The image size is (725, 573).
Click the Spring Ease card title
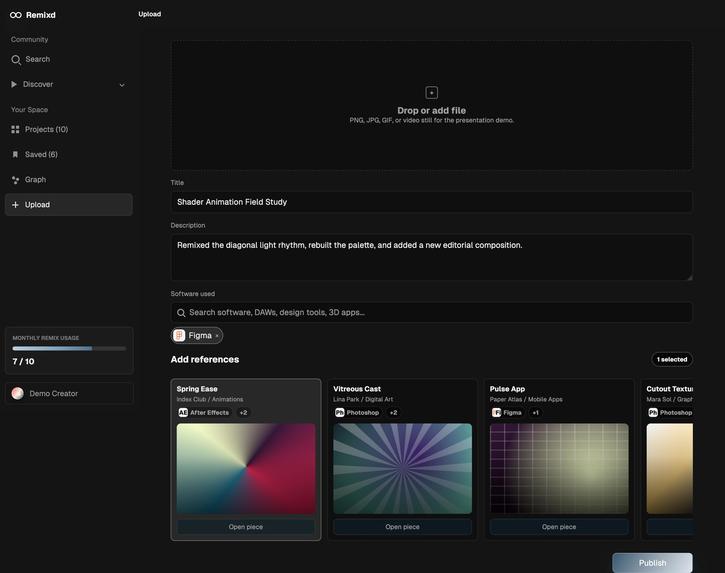pyautogui.click(x=197, y=389)
